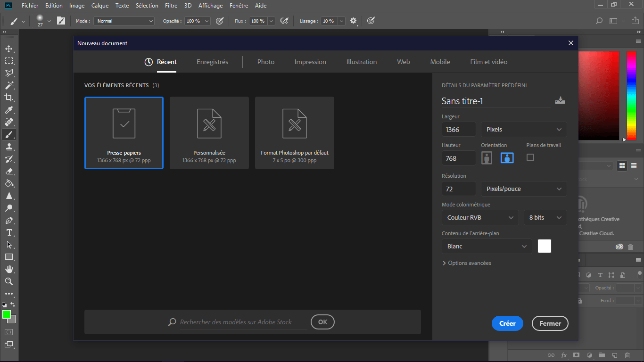This screenshot has width=644, height=362.
Task: Choose landscape orientation
Action: point(507,158)
